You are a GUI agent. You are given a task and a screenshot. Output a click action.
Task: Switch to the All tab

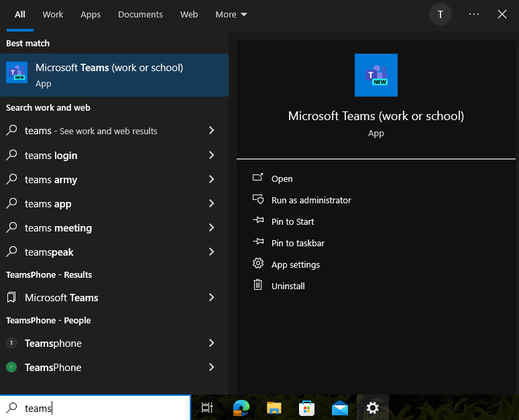[20, 15]
